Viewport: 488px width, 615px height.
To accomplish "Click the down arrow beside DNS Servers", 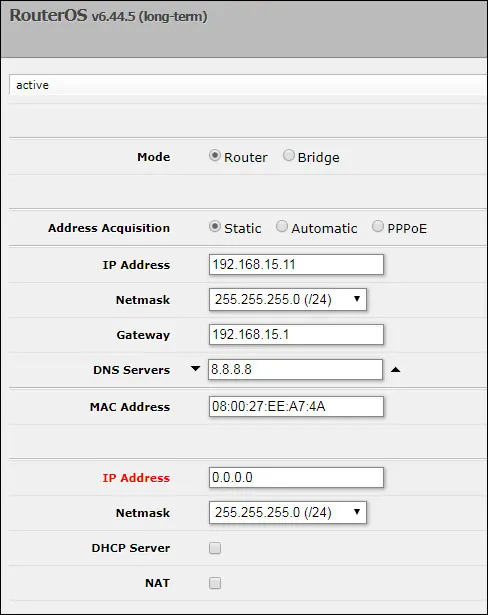I will tap(195, 369).
